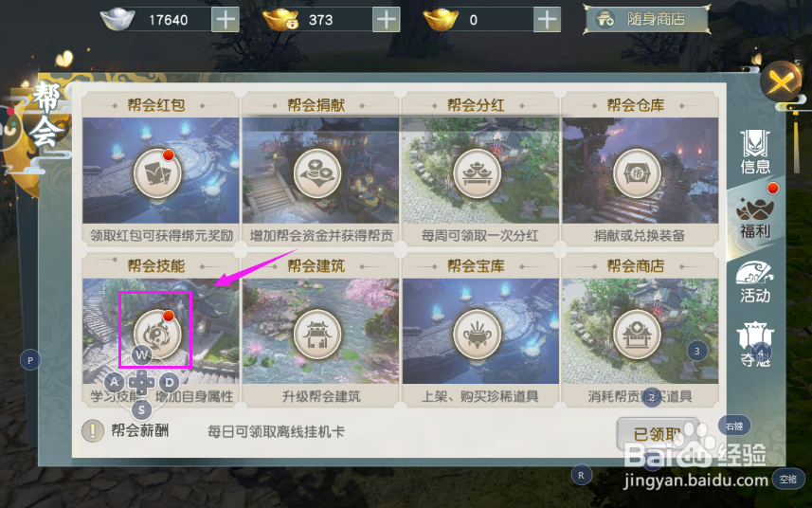Switch to the 信息 sidebar tab
The height and width of the screenshot is (508, 812).
click(x=755, y=152)
